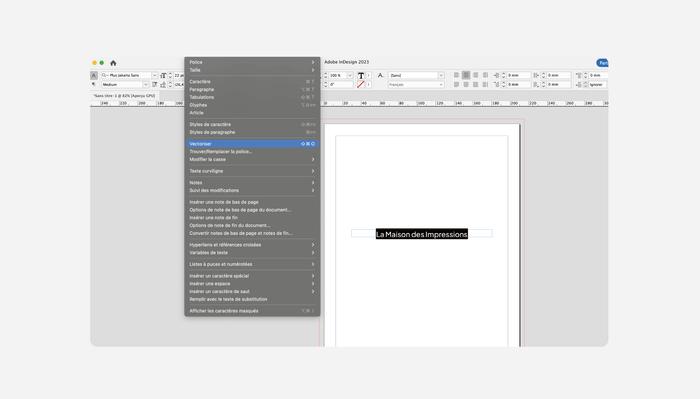Choose Trouver/Remplacer la police
Screen dimensions: 700x399
[x=252, y=152]
